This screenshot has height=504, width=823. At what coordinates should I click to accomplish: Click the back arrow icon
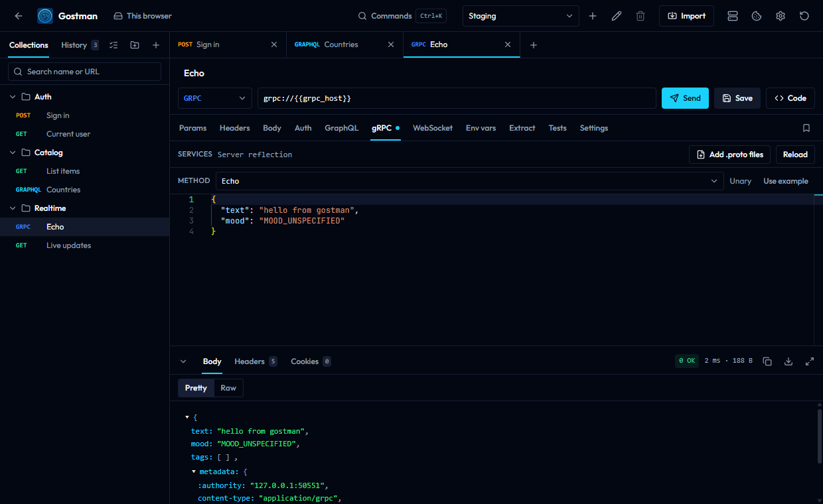[18, 16]
